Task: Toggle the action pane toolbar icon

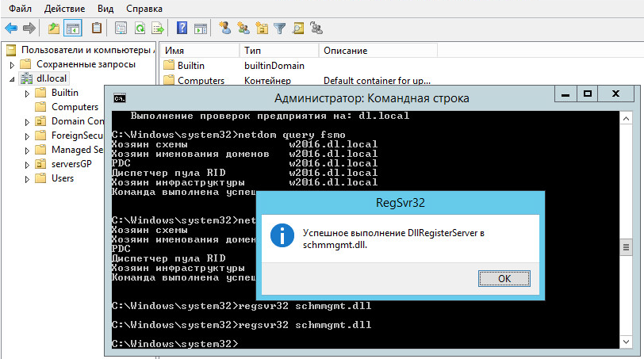Action: click(201, 29)
